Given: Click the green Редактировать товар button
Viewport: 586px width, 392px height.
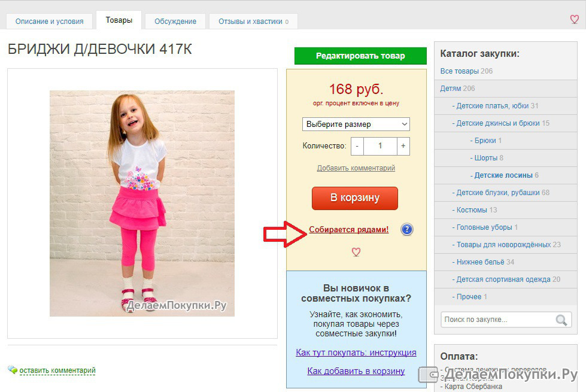Looking at the screenshot, I should point(360,56).
